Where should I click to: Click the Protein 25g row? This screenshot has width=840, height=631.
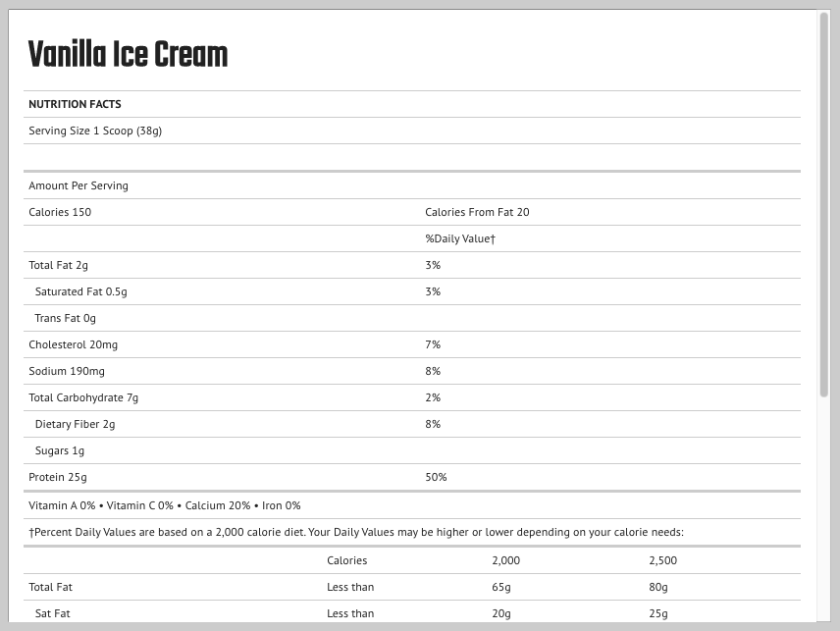click(x=58, y=477)
